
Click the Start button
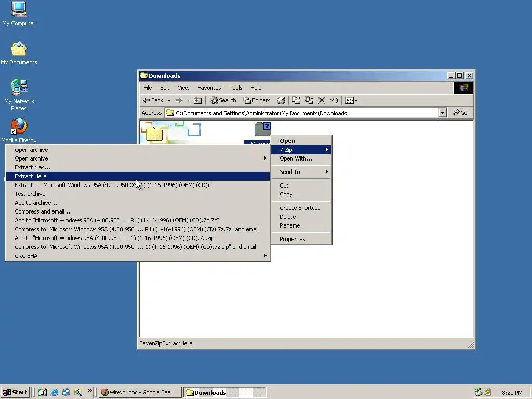(x=15, y=393)
